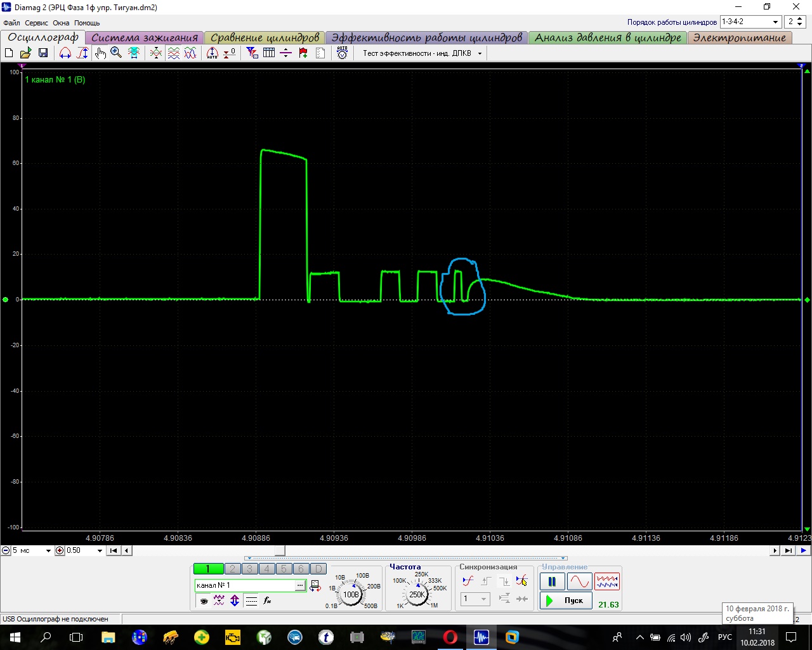812x650 pixels.
Task: Click the blue vertical arrows channel icon
Action: tap(235, 600)
